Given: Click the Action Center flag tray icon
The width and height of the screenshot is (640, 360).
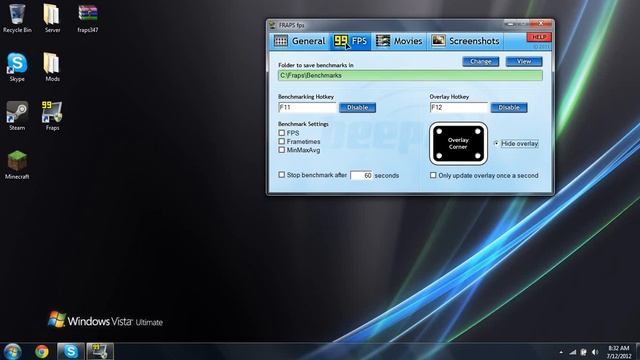Looking at the screenshot, I should (x=584, y=352).
